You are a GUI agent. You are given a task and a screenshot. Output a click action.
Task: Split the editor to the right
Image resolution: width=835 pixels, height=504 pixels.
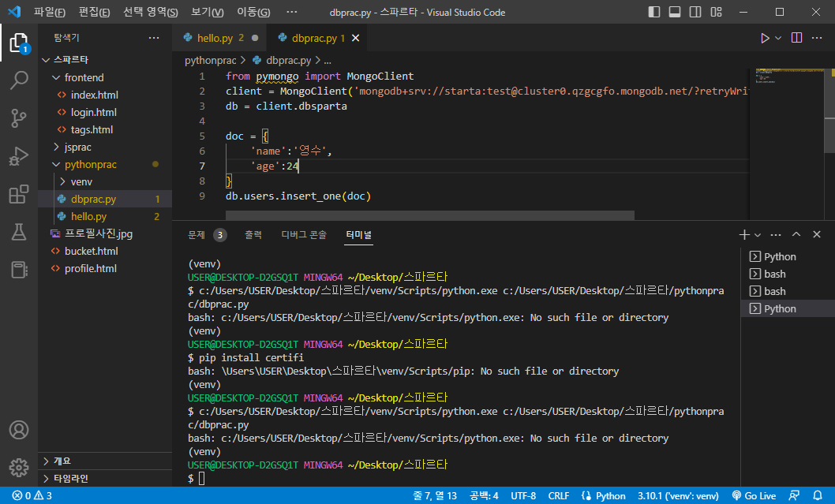[x=796, y=38]
